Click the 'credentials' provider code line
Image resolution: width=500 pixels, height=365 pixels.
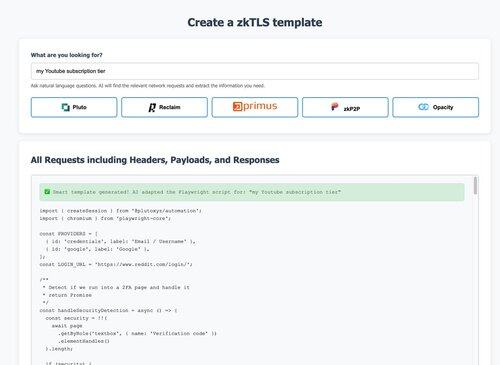(120, 242)
